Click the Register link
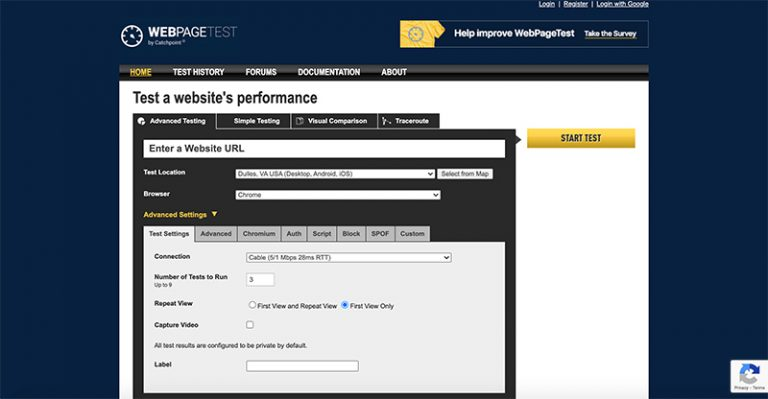 (x=576, y=4)
